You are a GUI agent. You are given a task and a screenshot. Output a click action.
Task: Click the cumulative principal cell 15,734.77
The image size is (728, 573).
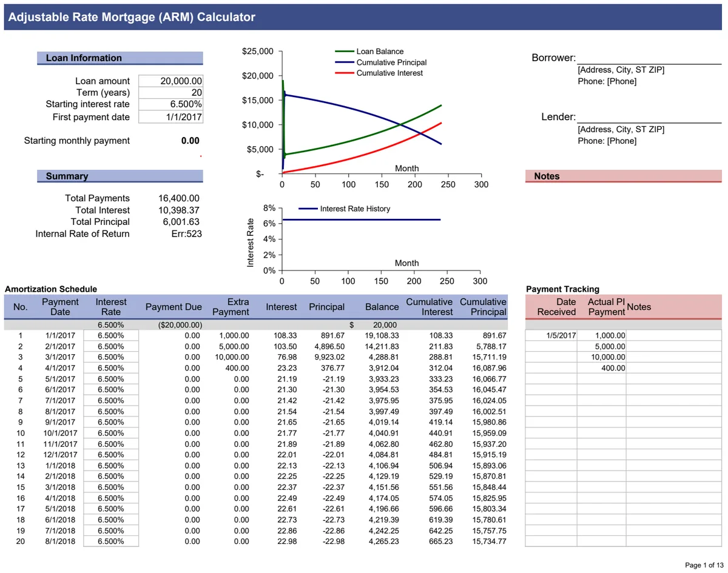tap(489, 541)
